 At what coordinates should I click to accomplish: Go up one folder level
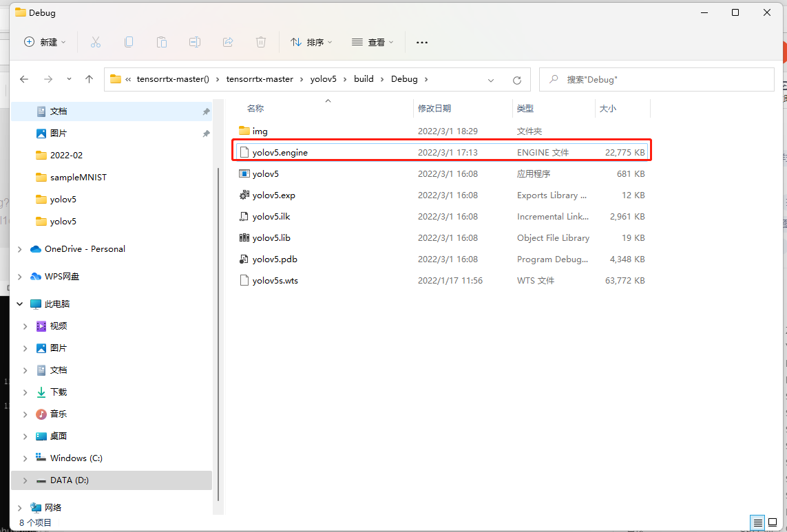pyautogui.click(x=90, y=79)
